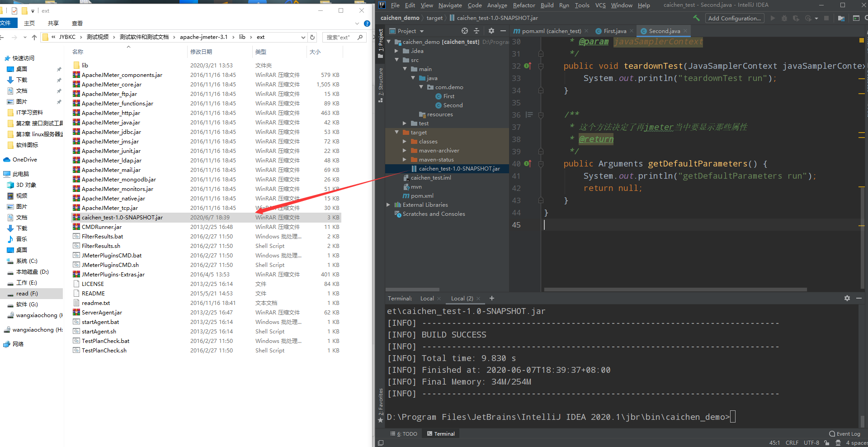Click the apache-jmeter-3.1 breadcrumb in address bar
868x447 pixels.
click(203, 37)
